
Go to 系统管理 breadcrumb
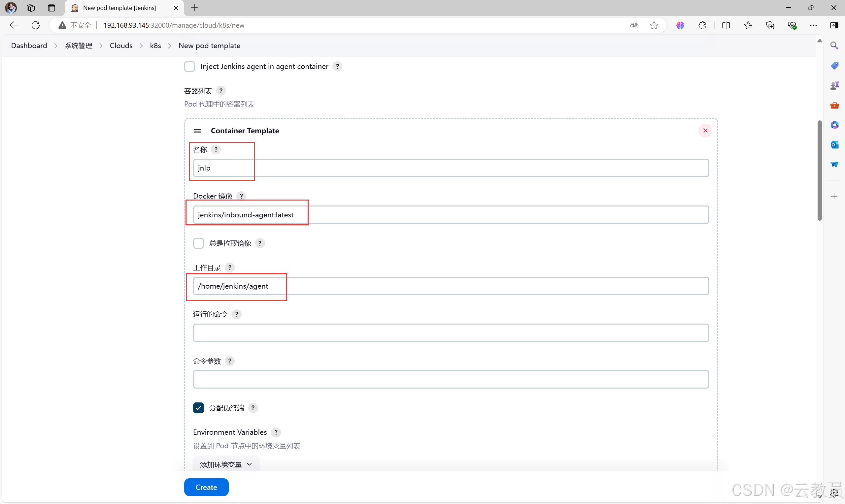[79, 46]
